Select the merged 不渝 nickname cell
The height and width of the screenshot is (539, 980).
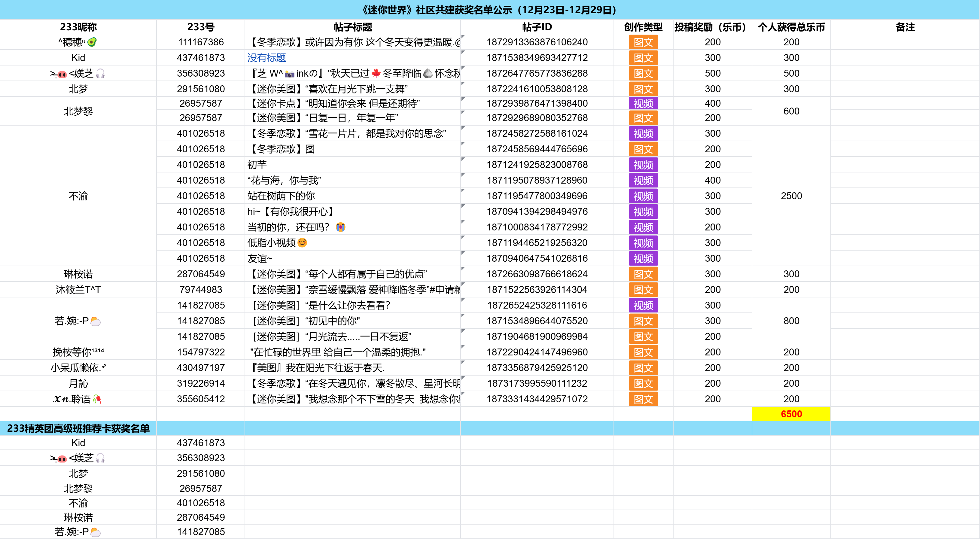[78, 196]
